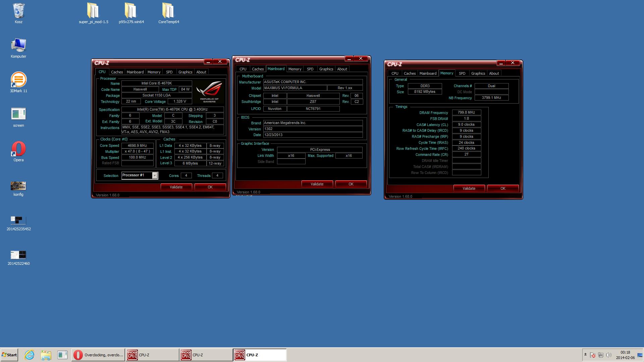Open About tab in the left CPU-Z window
The image size is (644, 362).
pos(201,72)
